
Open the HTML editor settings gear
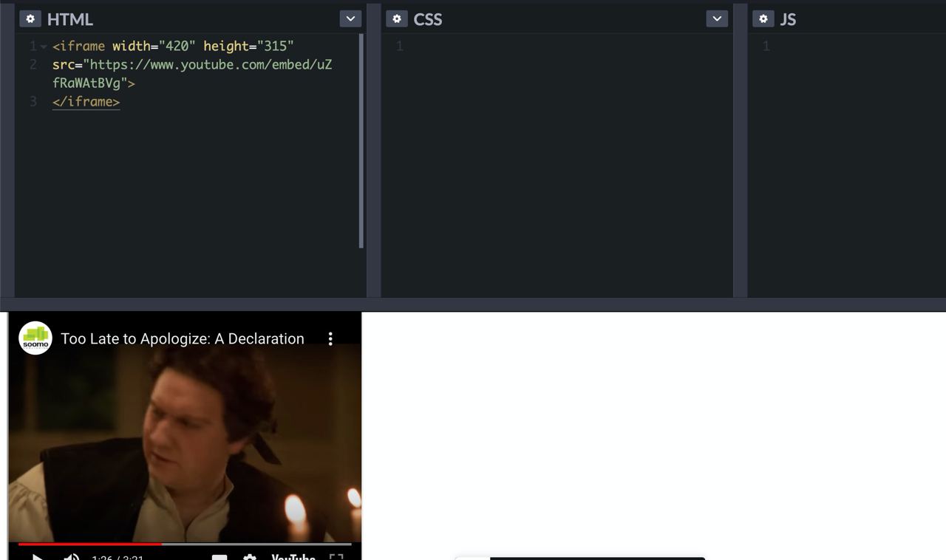[30, 18]
